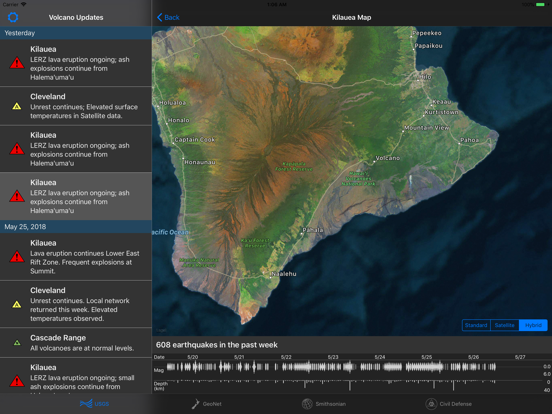Screen dimensions: 552x414
Task: Click red warning icon of Lower East Rift update
Action: 17,257
